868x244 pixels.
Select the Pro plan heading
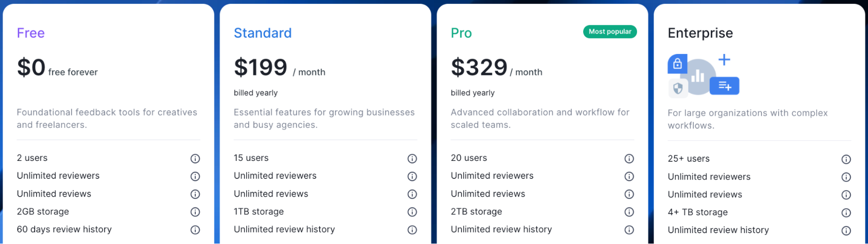coord(461,33)
